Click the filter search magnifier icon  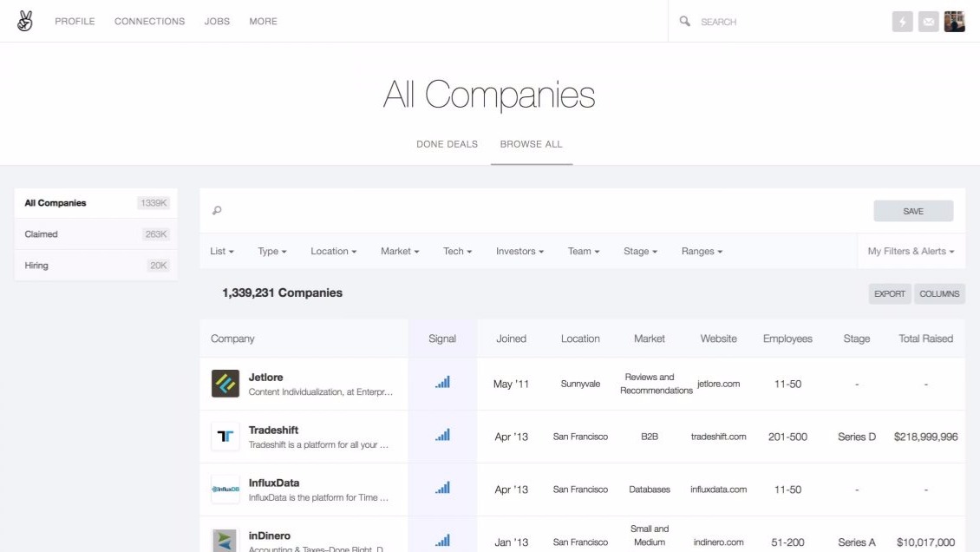point(217,211)
